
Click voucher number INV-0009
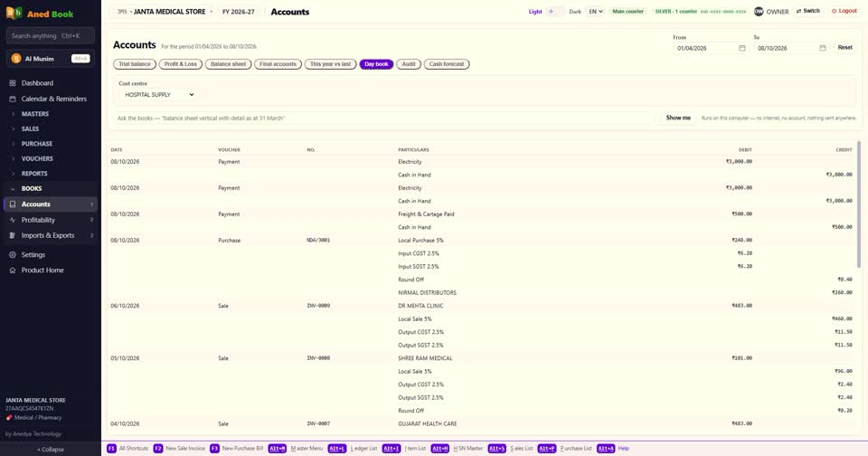tap(318, 306)
